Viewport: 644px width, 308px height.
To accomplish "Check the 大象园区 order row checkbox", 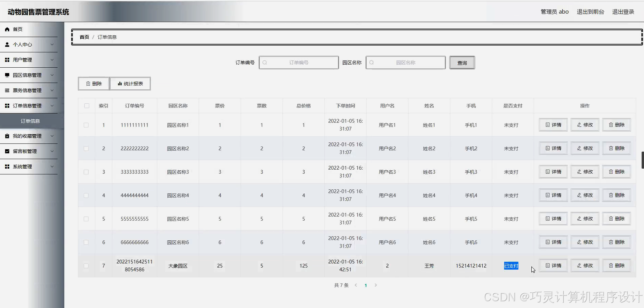I will [x=86, y=266].
